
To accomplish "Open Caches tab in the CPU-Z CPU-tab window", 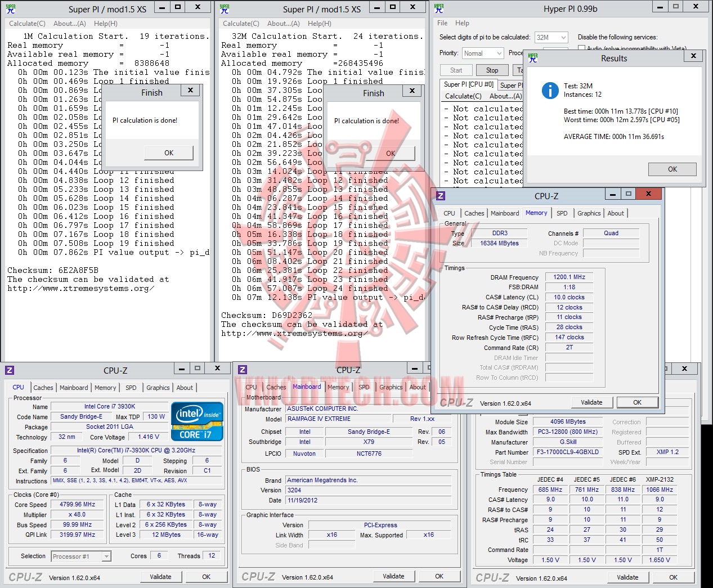I will coord(43,388).
